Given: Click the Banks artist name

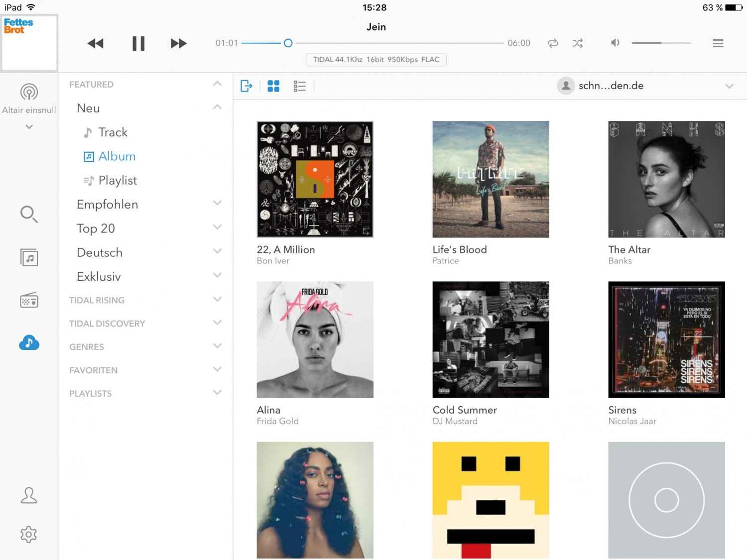Looking at the screenshot, I should 620,261.
